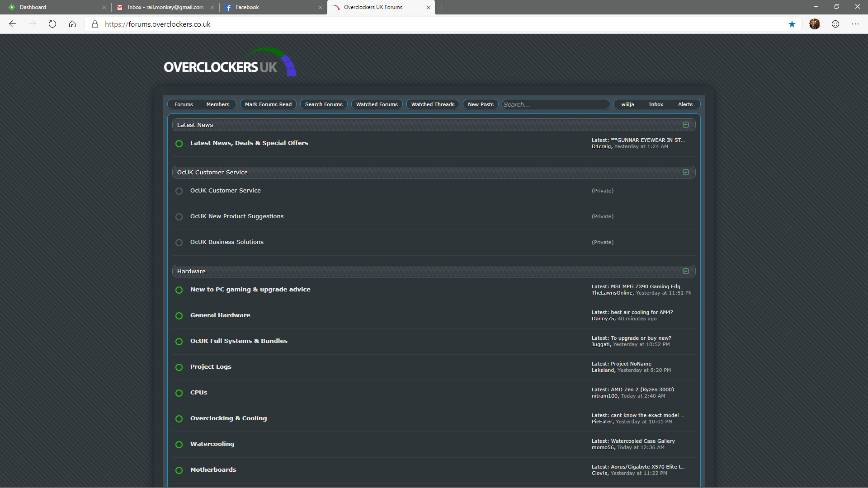Click status circle beside New to PC gaming

click(x=179, y=290)
